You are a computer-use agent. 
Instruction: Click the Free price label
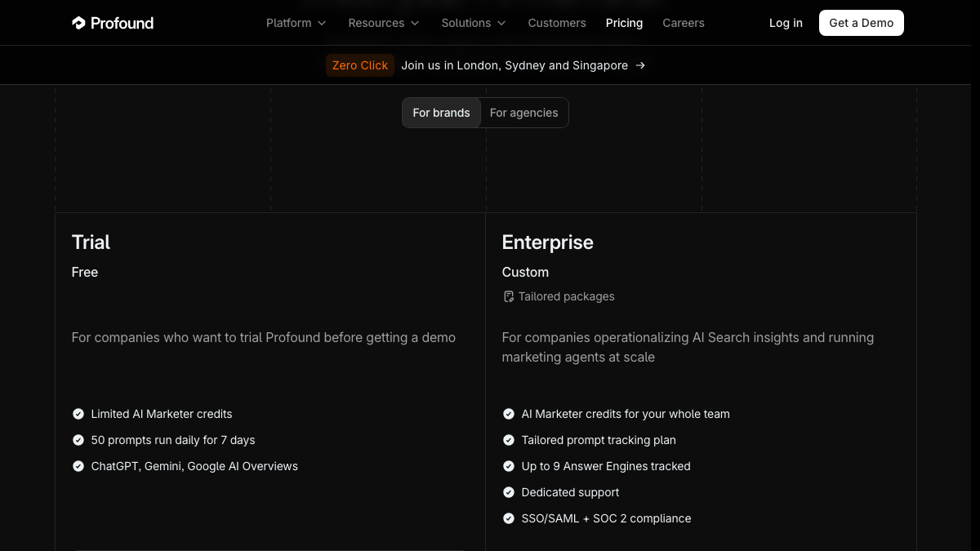coord(85,272)
